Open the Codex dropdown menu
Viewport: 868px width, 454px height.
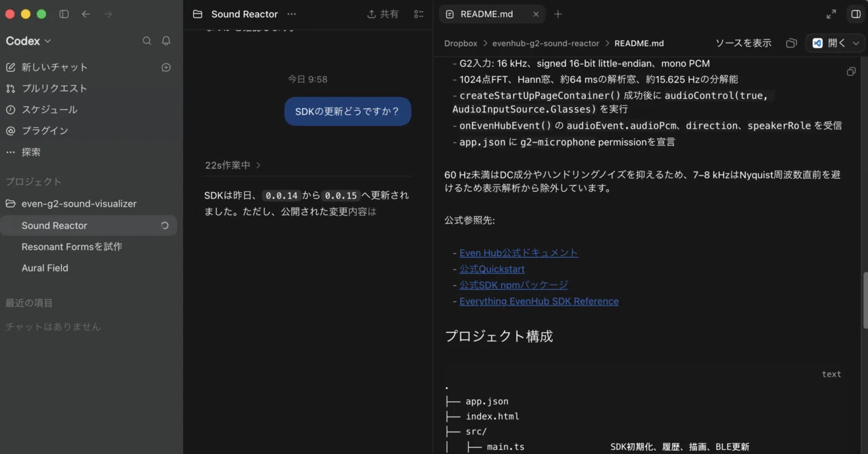(x=28, y=41)
